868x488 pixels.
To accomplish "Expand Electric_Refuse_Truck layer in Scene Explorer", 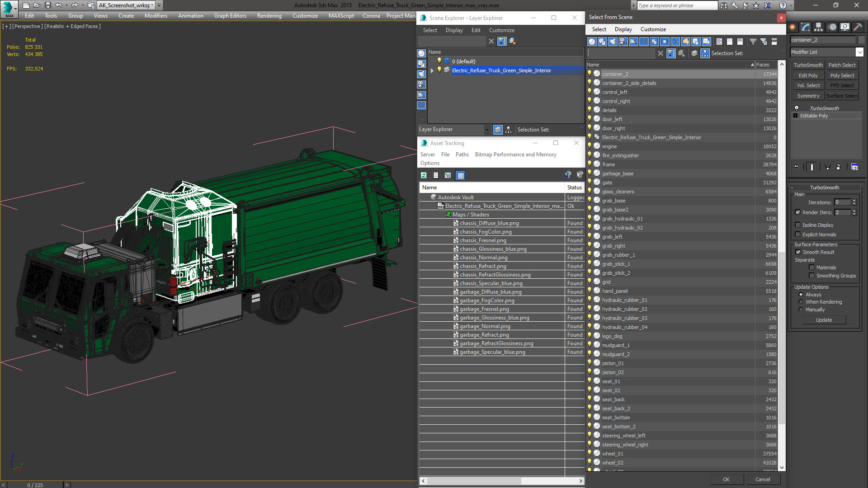I will (432, 70).
